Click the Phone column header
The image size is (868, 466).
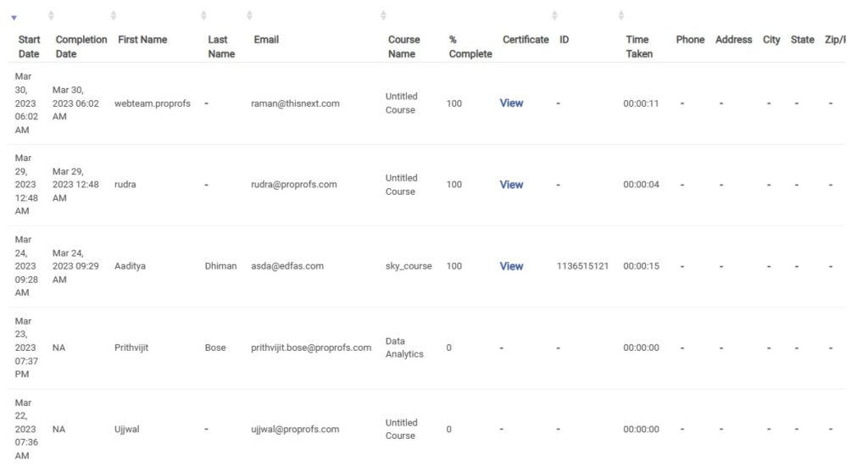[x=690, y=39]
